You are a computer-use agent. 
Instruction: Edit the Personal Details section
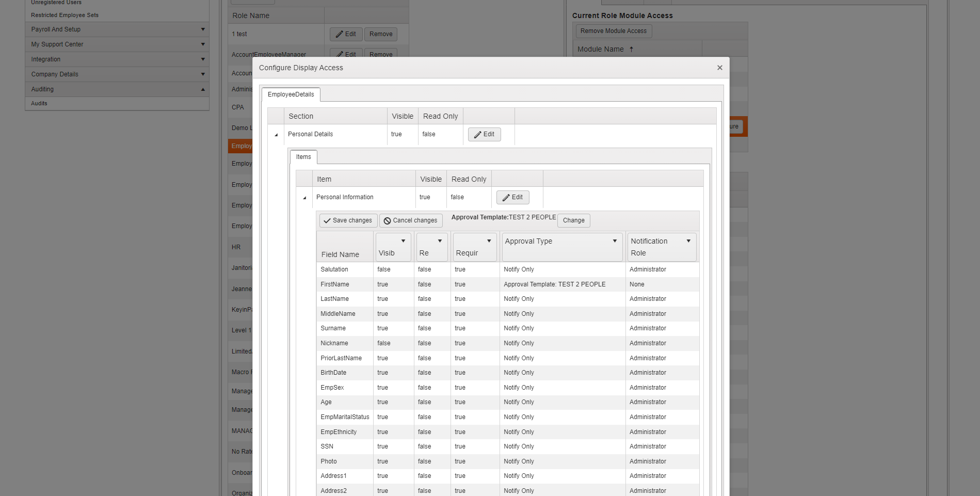(x=484, y=134)
